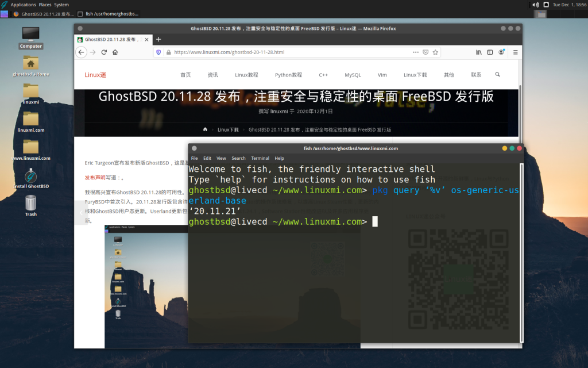588x368 pixels.
Task: Switch to GhostBSD Firefox taskbar button
Action: [x=43, y=14]
